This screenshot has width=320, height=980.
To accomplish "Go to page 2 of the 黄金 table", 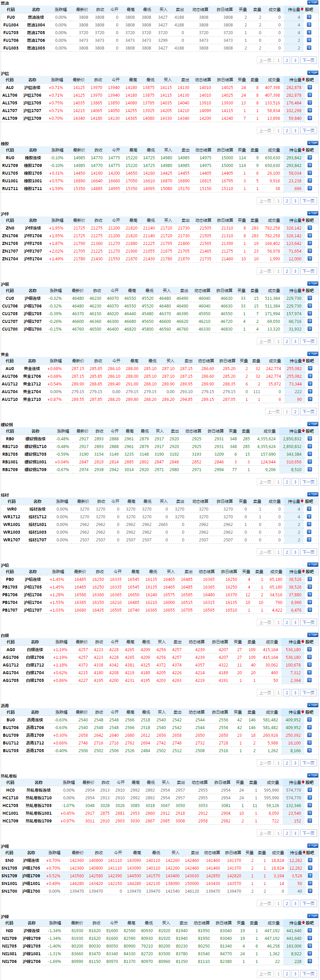I will coord(295,412).
